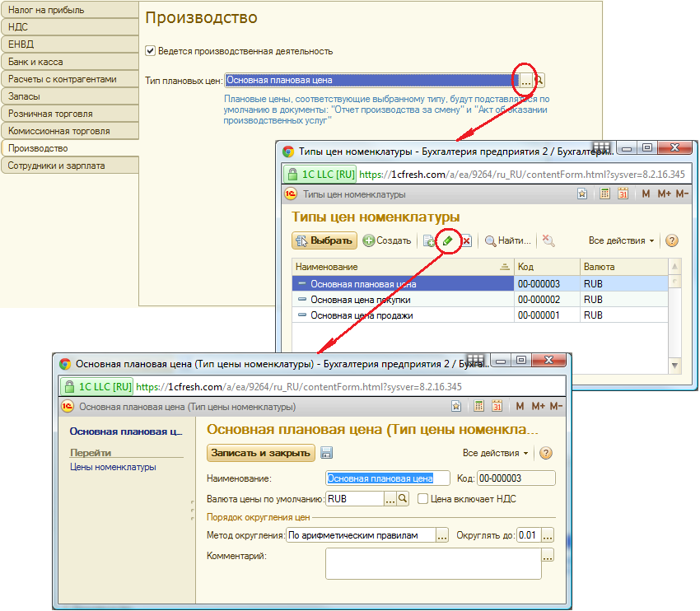Click code cell 00-000001
The height and width of the screenshot is (611, 700).
(547, 315)
